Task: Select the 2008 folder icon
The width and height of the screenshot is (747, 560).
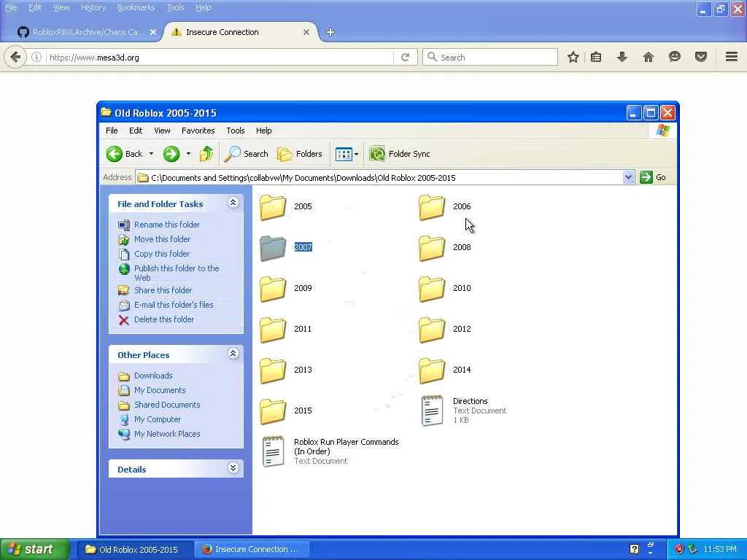Action: tap(432, 248)
